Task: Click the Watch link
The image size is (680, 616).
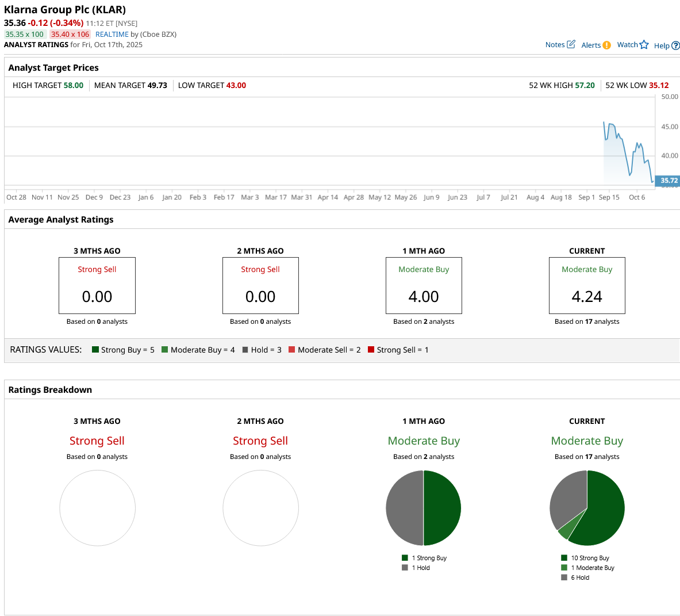Action: pyautogui.click(x=627, y=45)
